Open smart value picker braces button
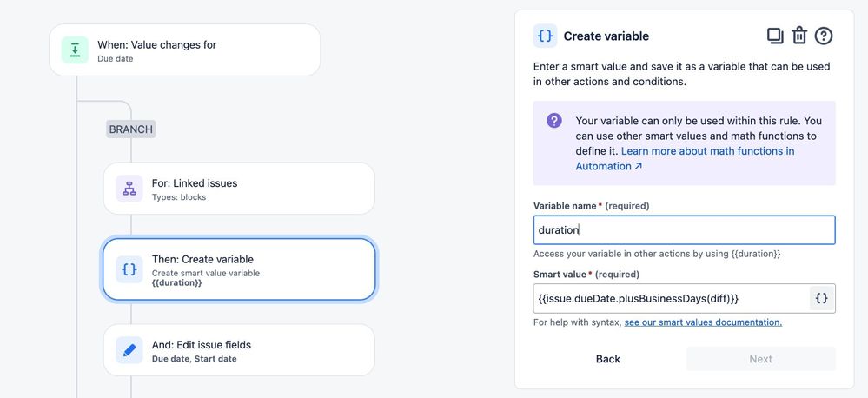 [822, 298]
